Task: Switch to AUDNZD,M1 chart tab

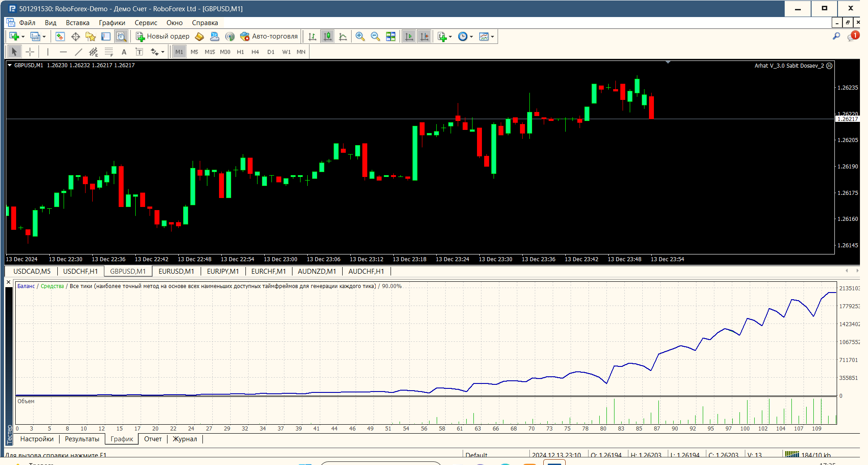Action: tap(317, 271)
